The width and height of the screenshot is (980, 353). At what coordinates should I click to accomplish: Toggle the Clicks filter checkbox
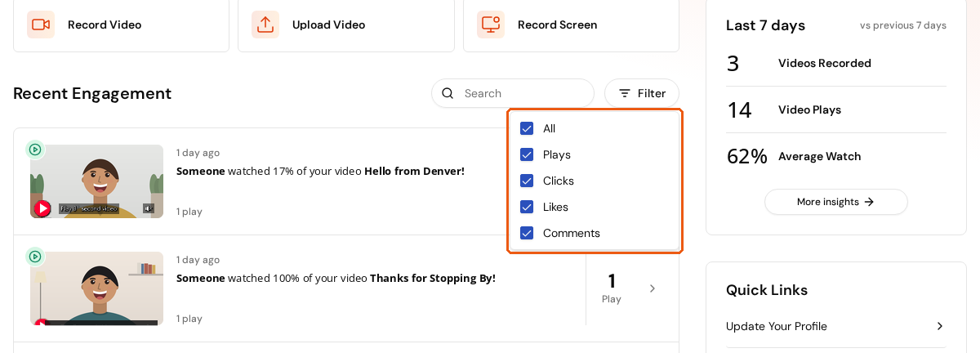coord(527,181)
